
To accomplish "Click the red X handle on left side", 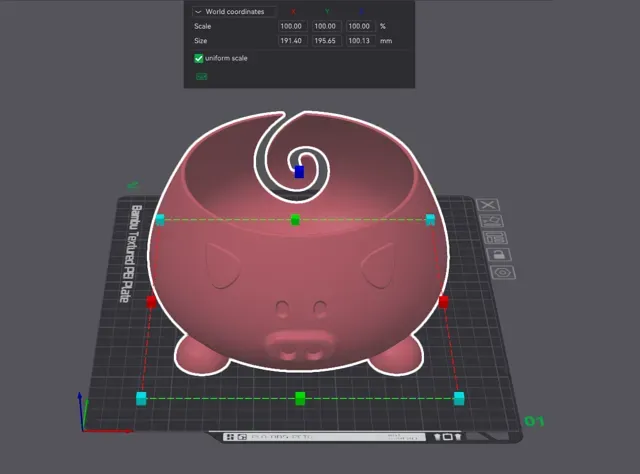I will (151, 302).
